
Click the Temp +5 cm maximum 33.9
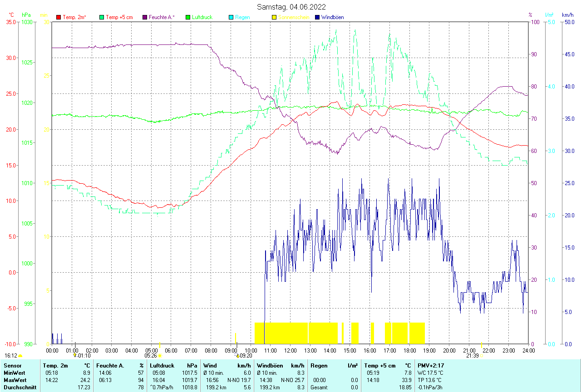pyautogui.click(x=406, y=380)
